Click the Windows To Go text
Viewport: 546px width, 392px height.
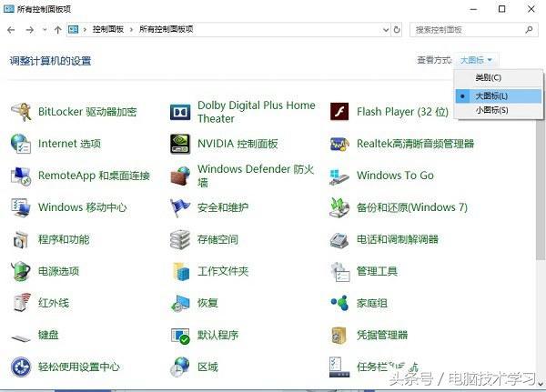395,176
